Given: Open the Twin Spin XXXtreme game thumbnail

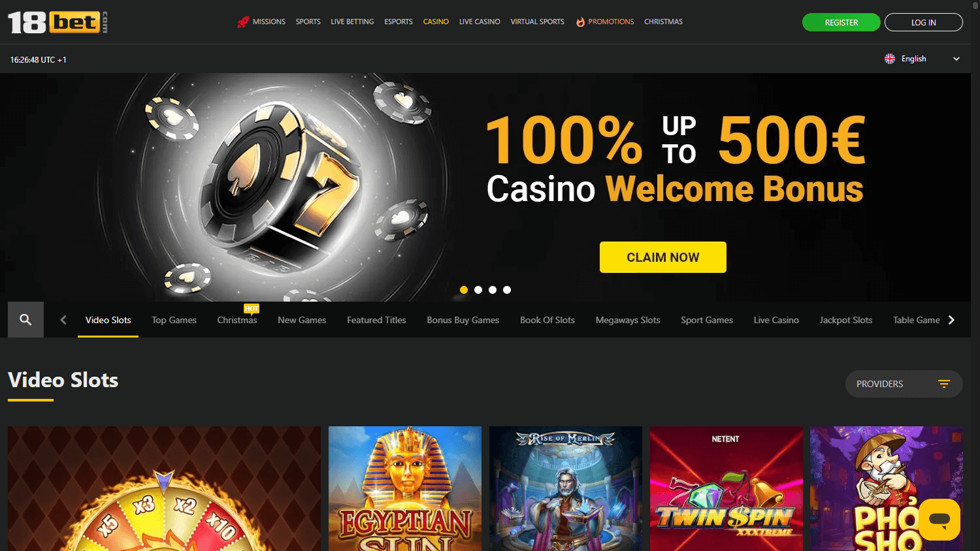Looking at the screenshot, I should click(727, 488).
